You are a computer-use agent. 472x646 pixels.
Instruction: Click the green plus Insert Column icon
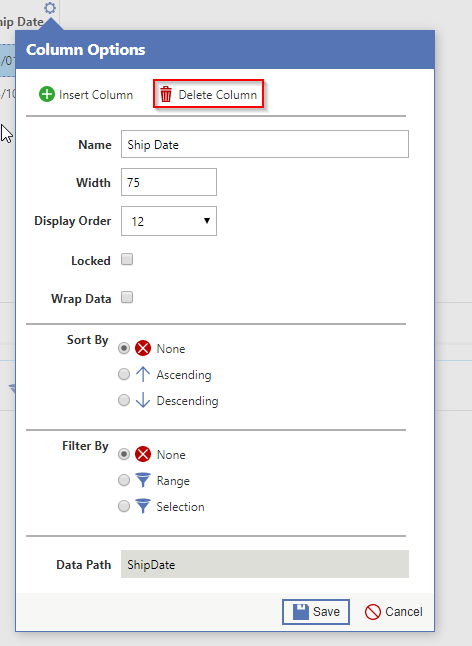(47, 94)
